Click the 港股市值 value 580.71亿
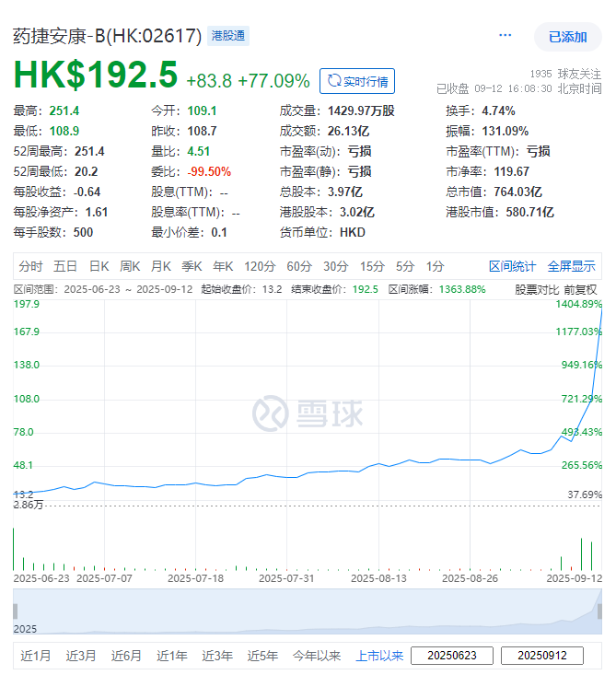 coord(529,212)
